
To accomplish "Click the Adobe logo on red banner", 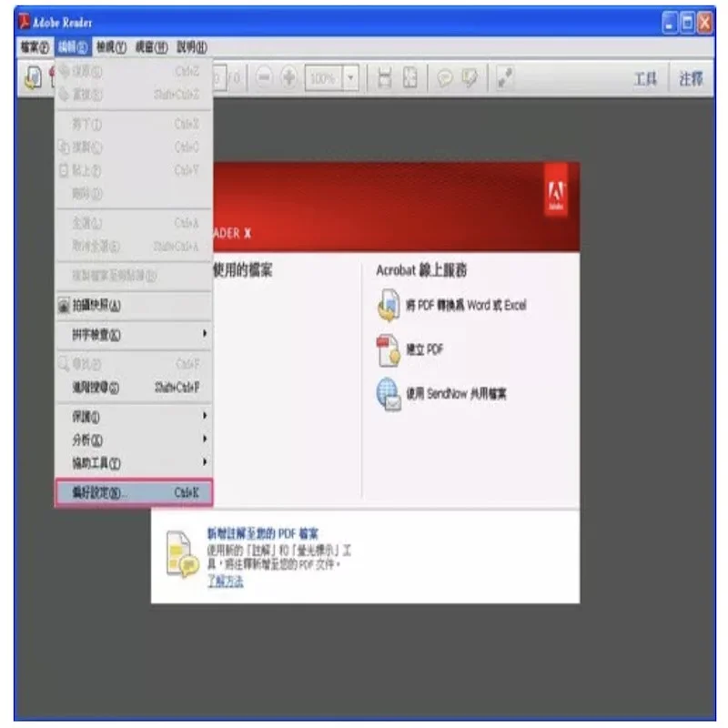I will (x=556, y=190).
